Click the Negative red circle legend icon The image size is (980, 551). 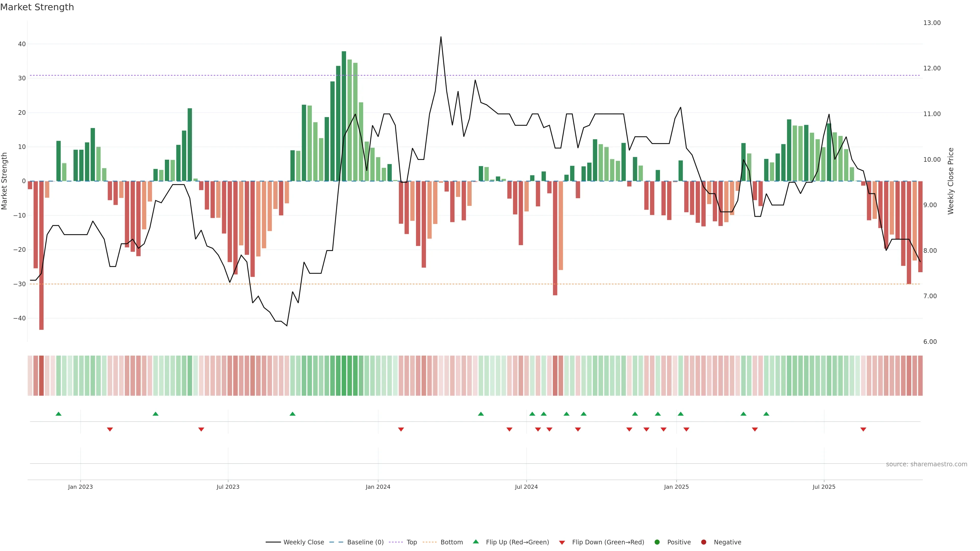(703, 542)
